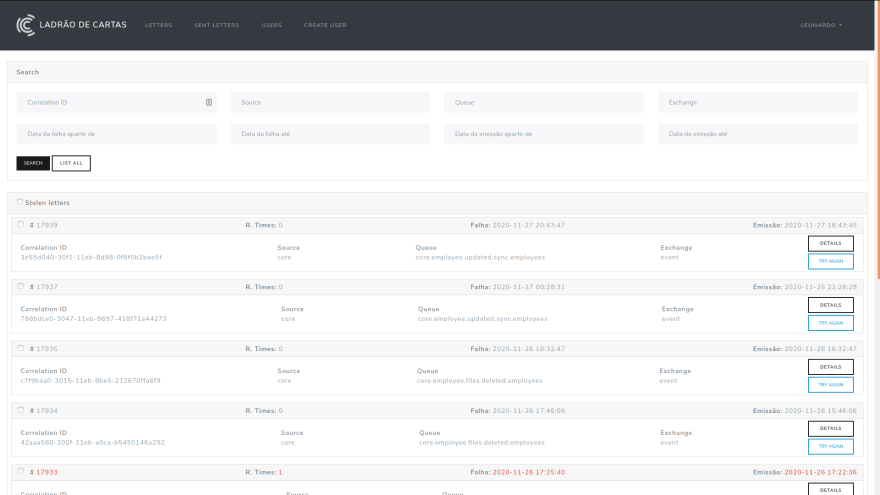This screenshot has height=495, width=880.
Task: Check the box for letter # 17935
Action: coord(21,348)
